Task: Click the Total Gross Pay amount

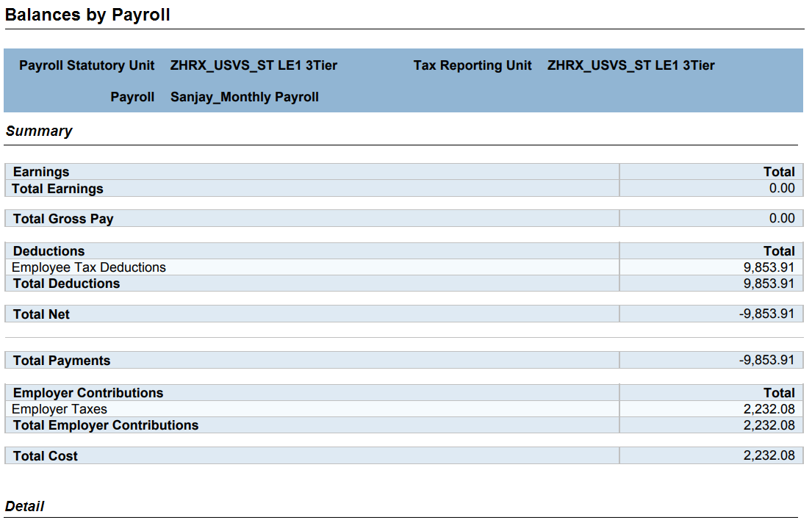Action: 781,218
